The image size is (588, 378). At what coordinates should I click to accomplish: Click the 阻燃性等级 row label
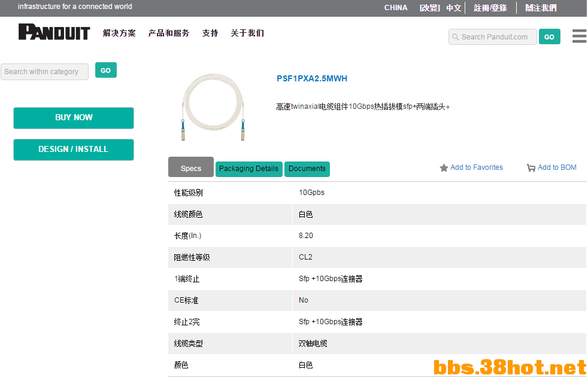click(192, 257)
